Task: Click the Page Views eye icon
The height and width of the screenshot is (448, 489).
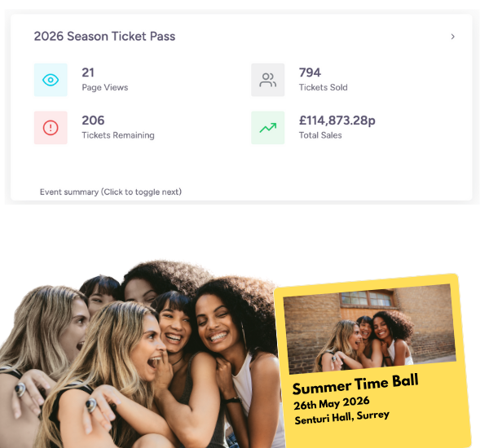Action: coord(51,80)
